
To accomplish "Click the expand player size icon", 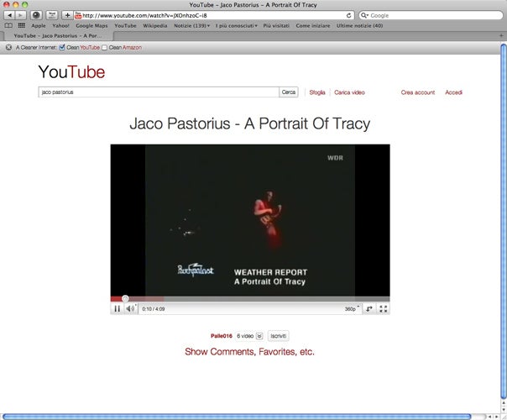I will [x=369, y=309].
